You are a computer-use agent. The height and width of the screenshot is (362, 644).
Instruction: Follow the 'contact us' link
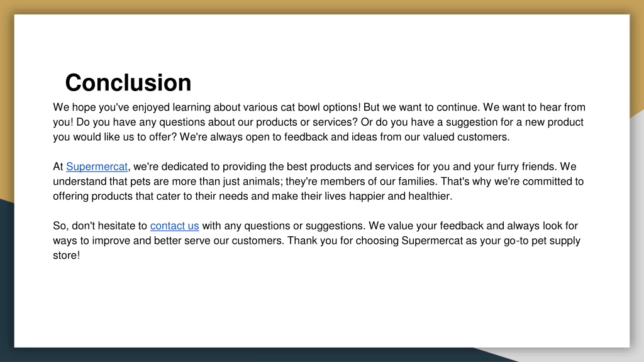point(175,226)
